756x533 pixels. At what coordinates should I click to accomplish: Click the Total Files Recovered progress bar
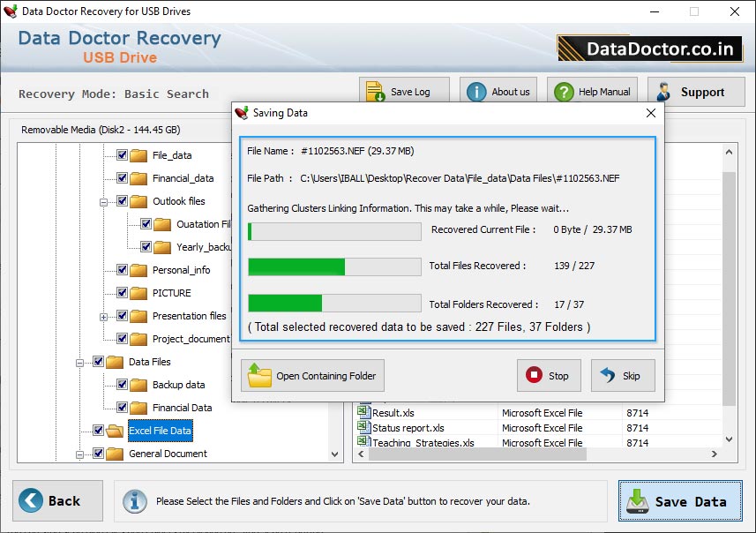click(x=335, y=266)
